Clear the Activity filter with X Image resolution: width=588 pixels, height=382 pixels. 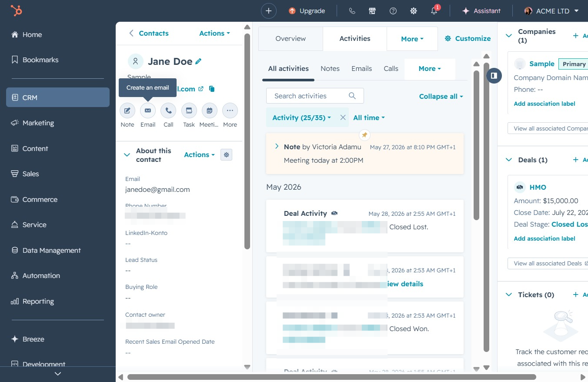tap(343, 117)
